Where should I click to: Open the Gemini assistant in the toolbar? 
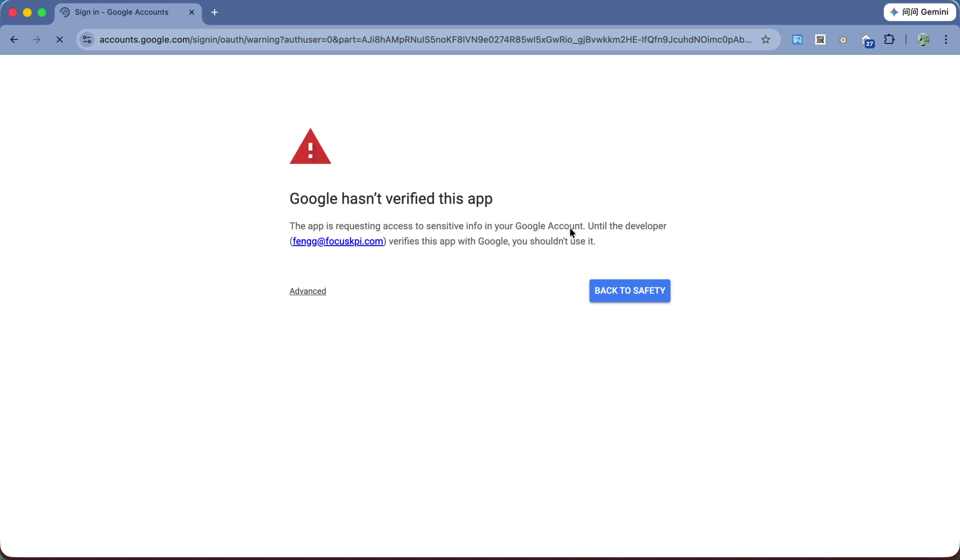pos(919,12)
